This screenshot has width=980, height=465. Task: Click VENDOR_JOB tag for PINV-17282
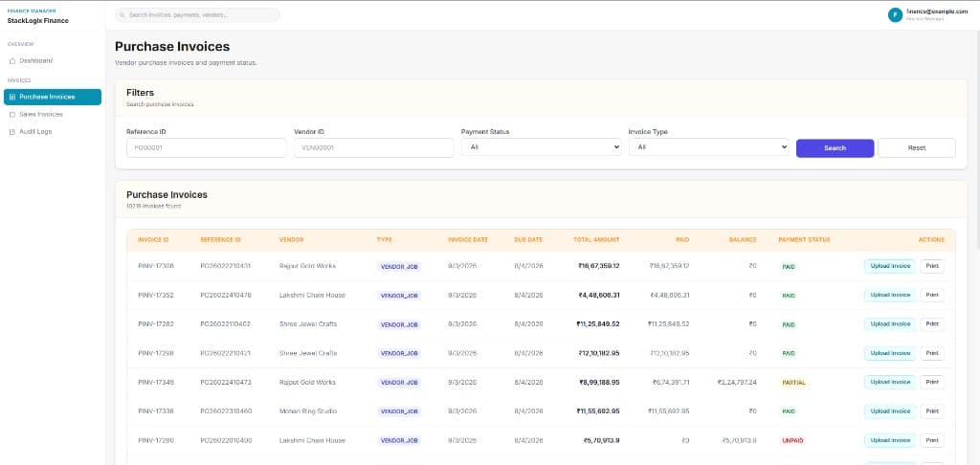[x=399, y=325]
